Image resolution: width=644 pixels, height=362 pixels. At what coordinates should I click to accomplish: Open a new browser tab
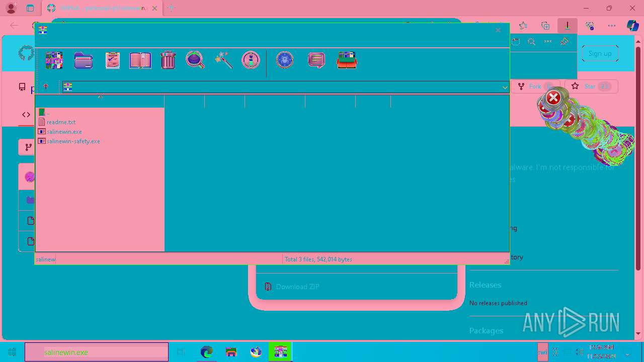click(171, 8)
